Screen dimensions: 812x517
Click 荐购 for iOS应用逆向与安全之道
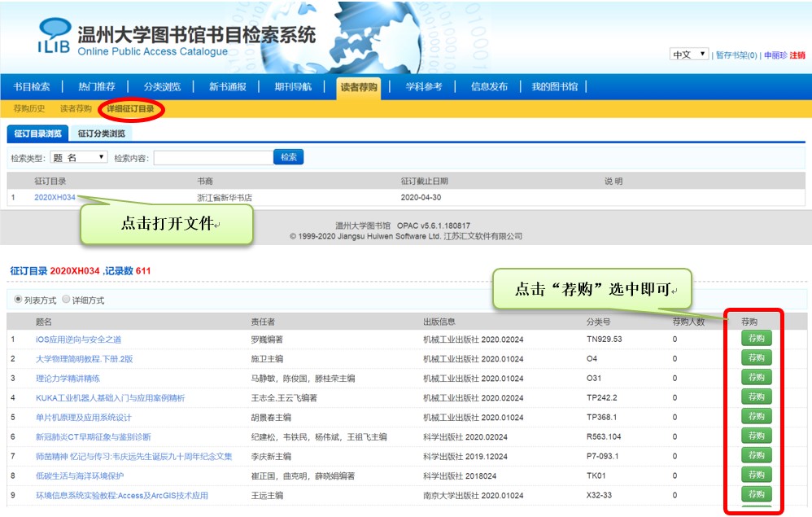tap(756, 339)
